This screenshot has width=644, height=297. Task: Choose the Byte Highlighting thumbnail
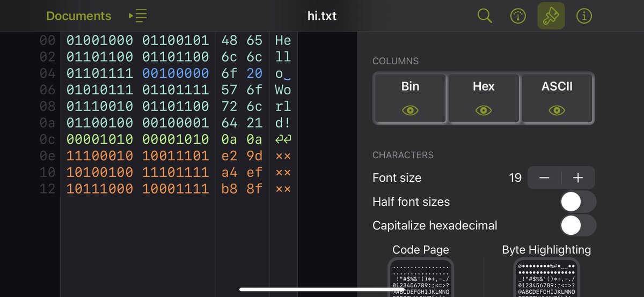tap(546, 278)
